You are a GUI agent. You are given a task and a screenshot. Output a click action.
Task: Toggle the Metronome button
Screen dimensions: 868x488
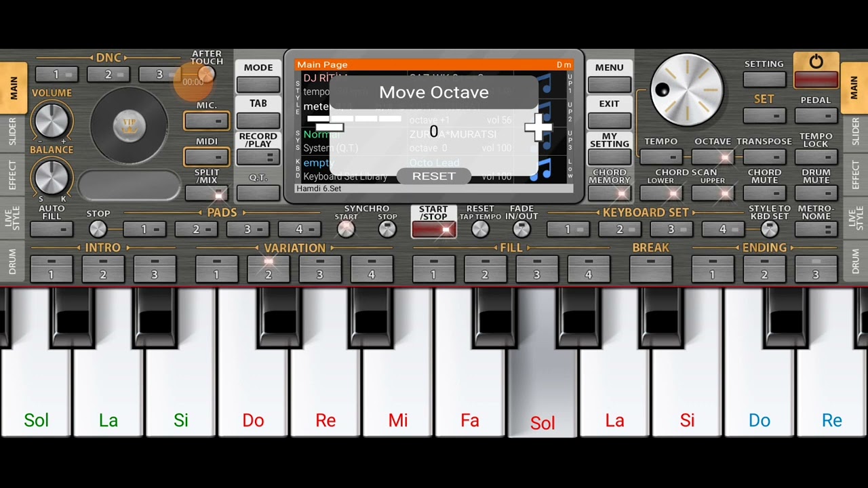[x=816, y=229]
